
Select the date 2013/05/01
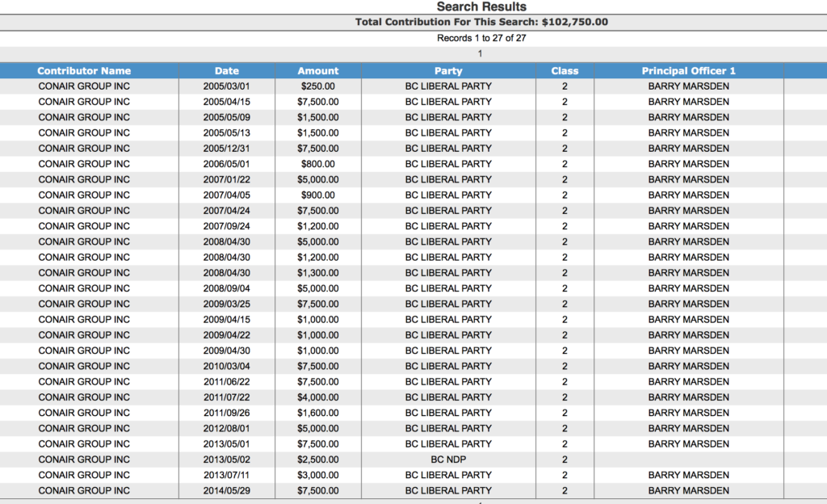click(227, 444)
